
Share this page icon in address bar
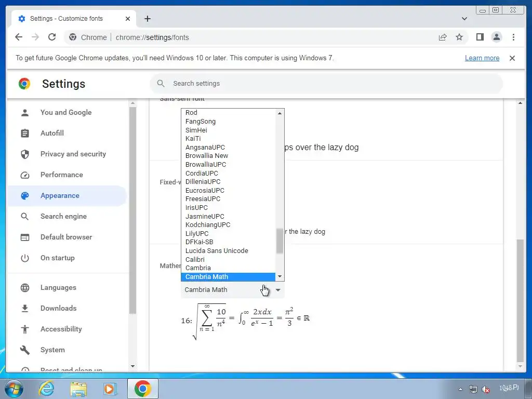pos(443,37)
